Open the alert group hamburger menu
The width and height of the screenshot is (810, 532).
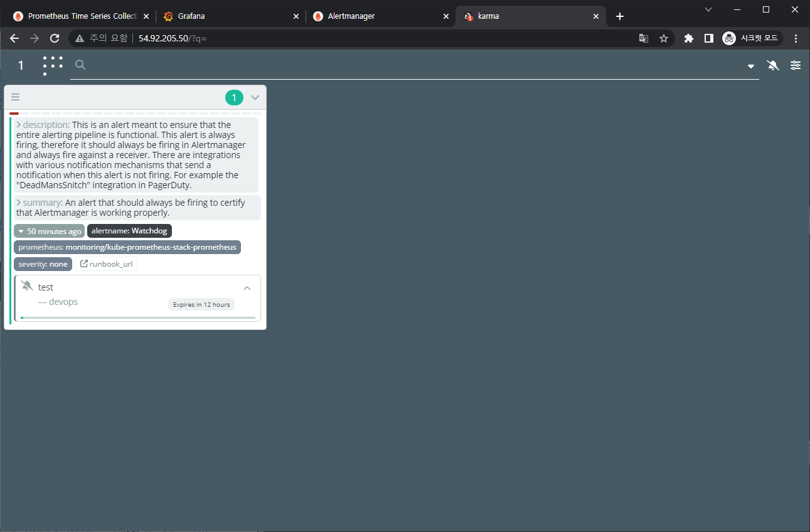(x=16, y=97)
